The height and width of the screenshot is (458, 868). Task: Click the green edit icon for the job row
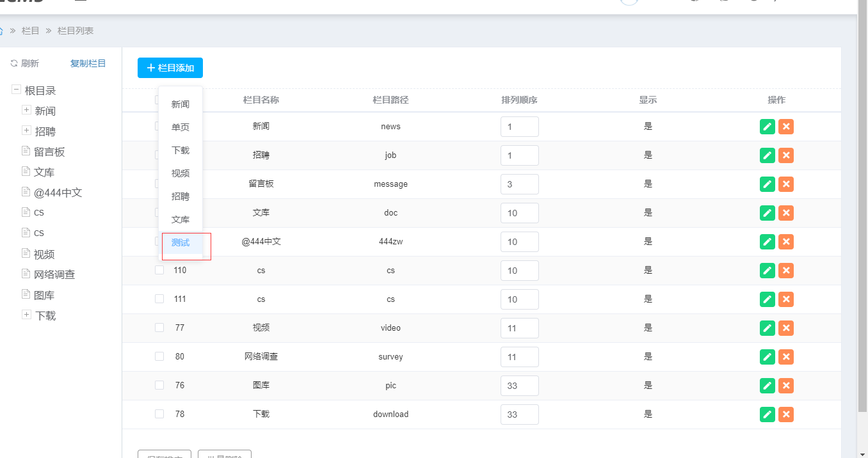pyautogui.click(x=768, y=155)
